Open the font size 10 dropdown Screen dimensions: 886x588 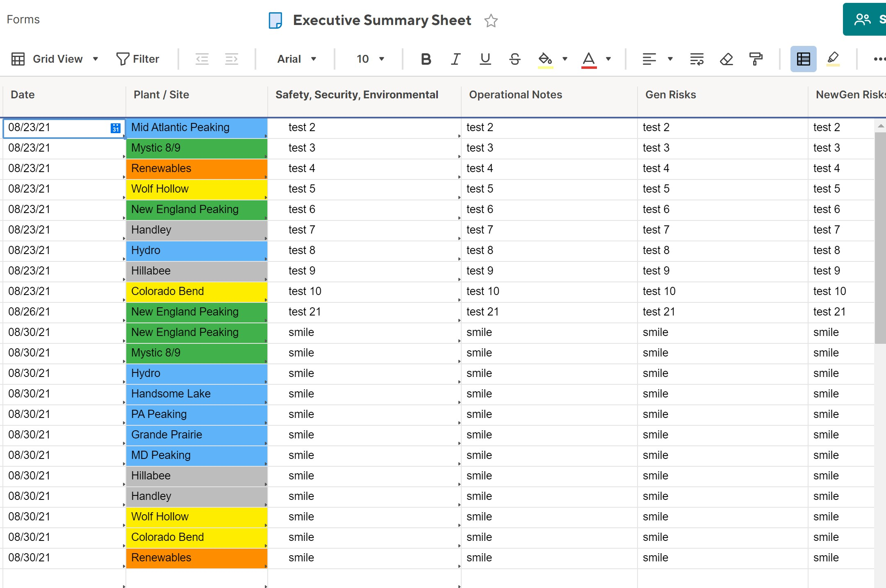[x=370, y=59]
